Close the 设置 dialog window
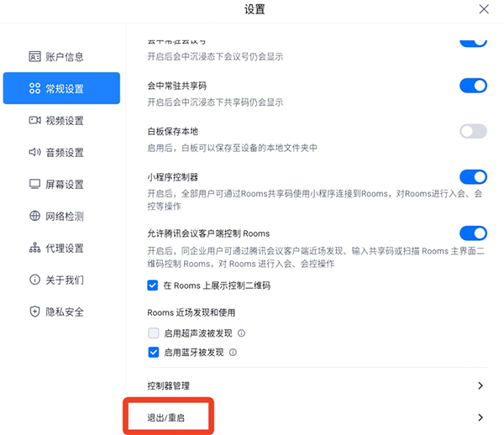 pos(484,10)
